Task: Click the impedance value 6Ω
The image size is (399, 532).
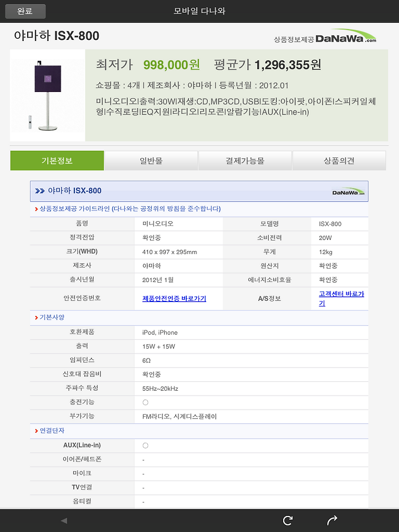Action: coord(146,361)
